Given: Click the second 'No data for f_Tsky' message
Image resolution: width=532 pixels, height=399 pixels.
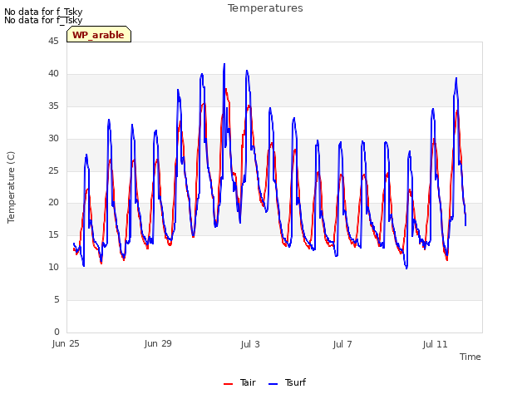Looking at the screenshot, I should pos(43,20).
